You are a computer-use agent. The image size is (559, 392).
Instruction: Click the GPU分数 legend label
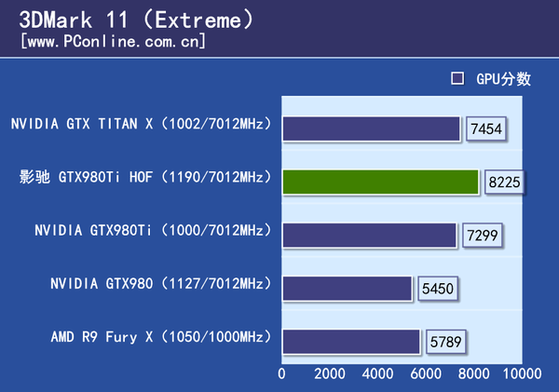[503, 79]
